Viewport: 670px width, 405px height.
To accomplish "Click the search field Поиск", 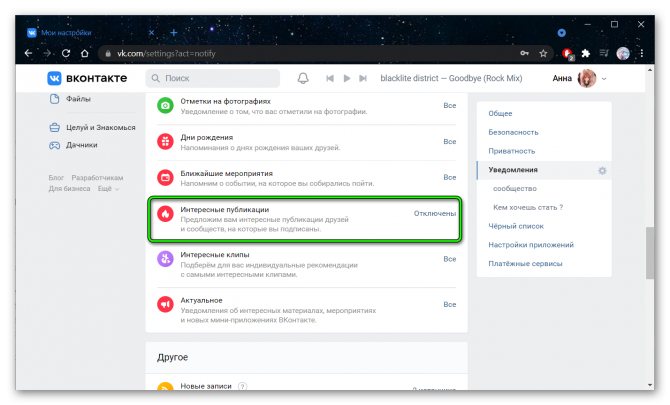I will click(213, 78).
